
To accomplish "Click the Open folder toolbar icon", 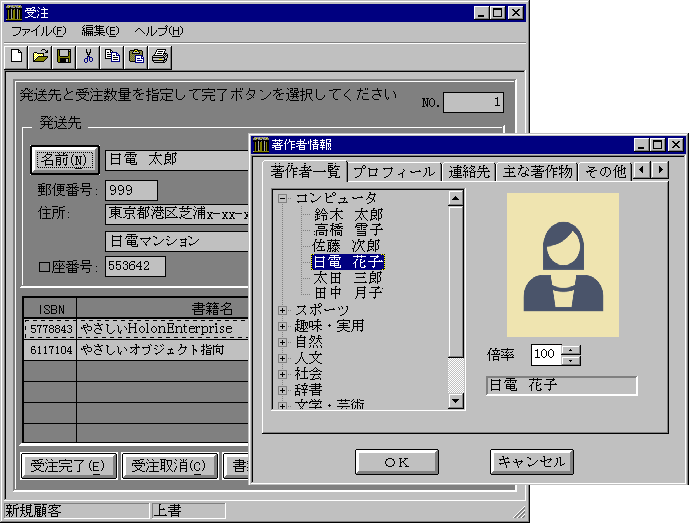I will point(39,56).
